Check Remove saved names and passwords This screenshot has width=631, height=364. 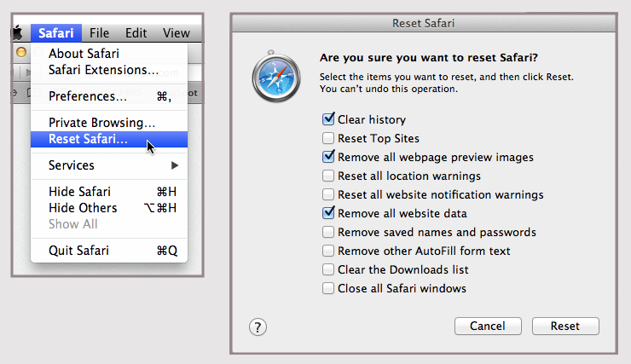(328, 232)
